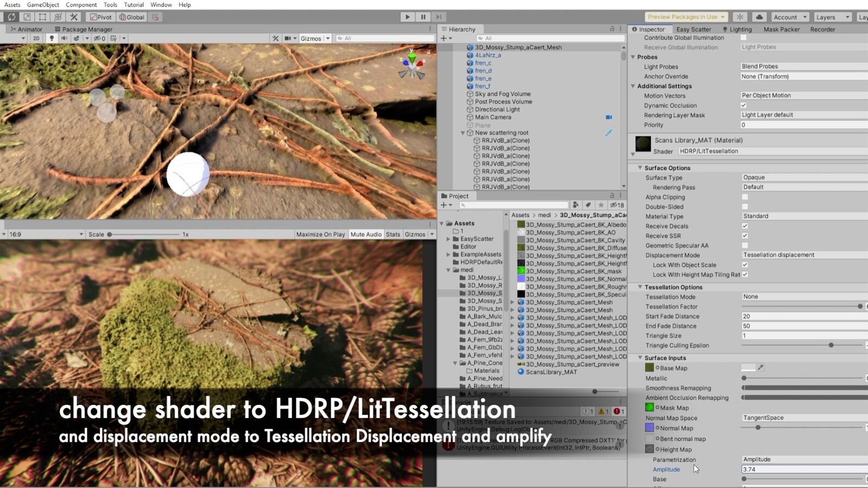Open the Shader dropdown HDRP/LitTessellation
Viewport: 868px width, 488px height.
[x=773, y=151]
